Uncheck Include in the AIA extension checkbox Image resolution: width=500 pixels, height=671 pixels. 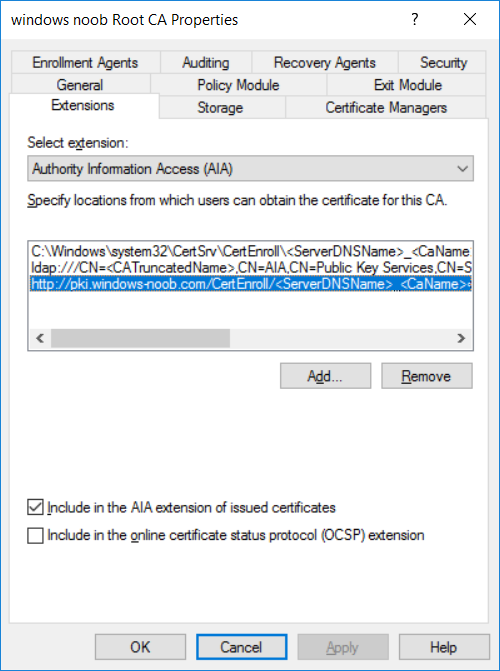coord(36,508)
